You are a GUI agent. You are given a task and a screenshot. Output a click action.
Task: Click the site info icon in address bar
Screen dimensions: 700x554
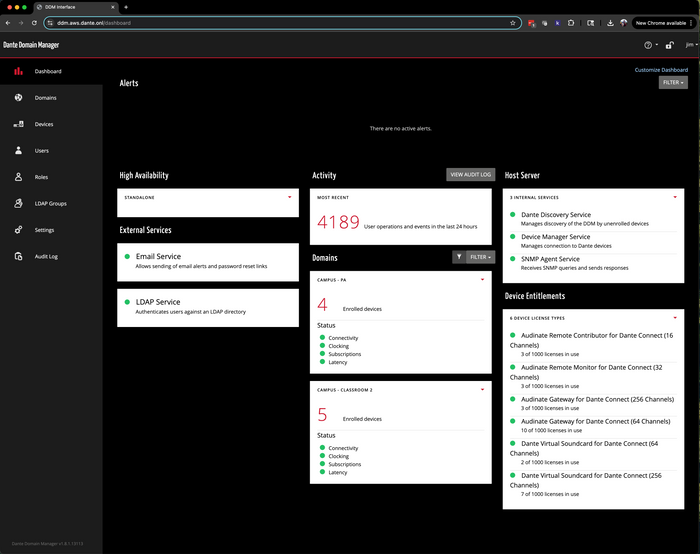[x=50, y=23]
